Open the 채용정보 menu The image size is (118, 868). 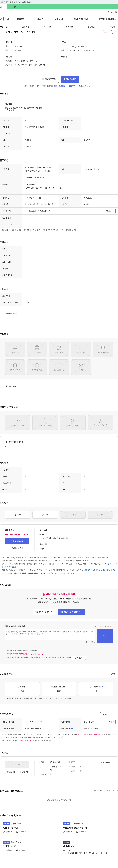tap(20, 19)
